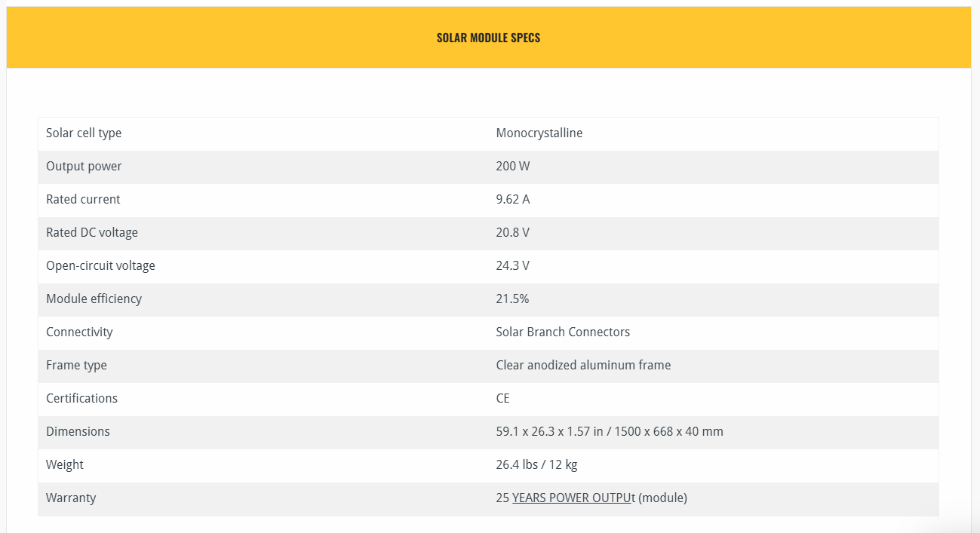This screenshot has height=533, width=980.
Task: Select the 'Monocrystalline' value
Action: click(539, 133)
